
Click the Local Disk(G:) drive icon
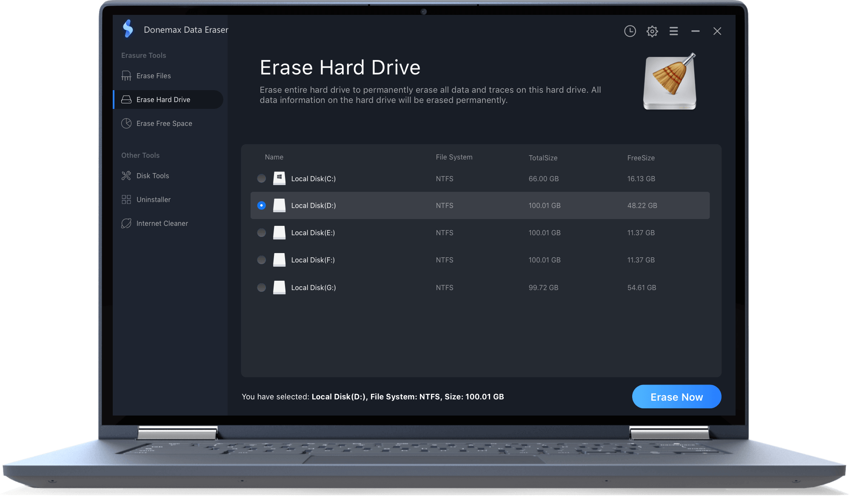click(279, 288)
